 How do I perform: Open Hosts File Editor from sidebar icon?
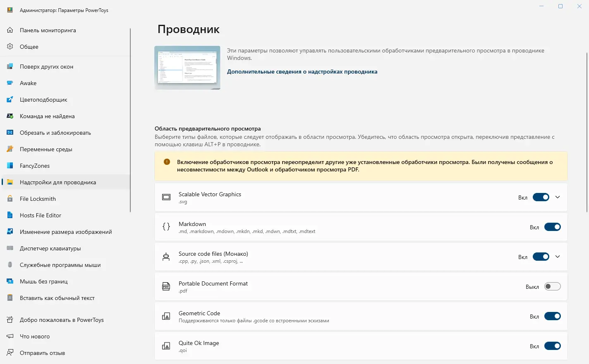(x=10, y=215)
